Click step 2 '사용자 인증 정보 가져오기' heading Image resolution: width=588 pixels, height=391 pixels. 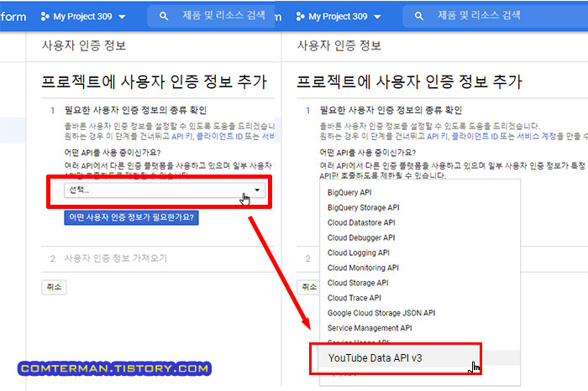pos(116,258)
